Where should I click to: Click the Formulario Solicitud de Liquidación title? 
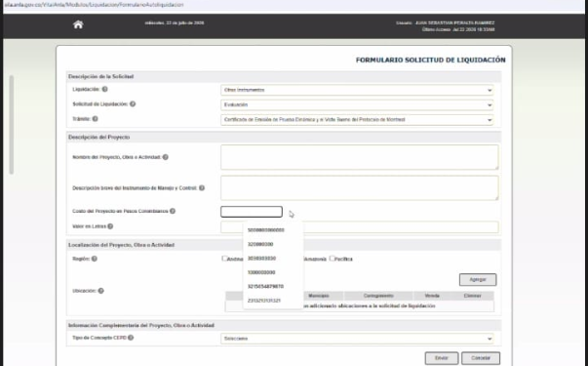[x=430, y=61]
